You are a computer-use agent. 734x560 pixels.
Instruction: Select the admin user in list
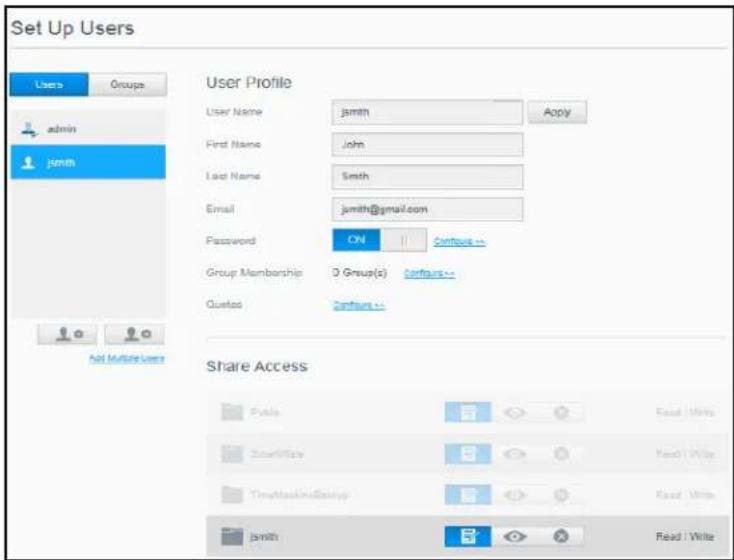88,129
